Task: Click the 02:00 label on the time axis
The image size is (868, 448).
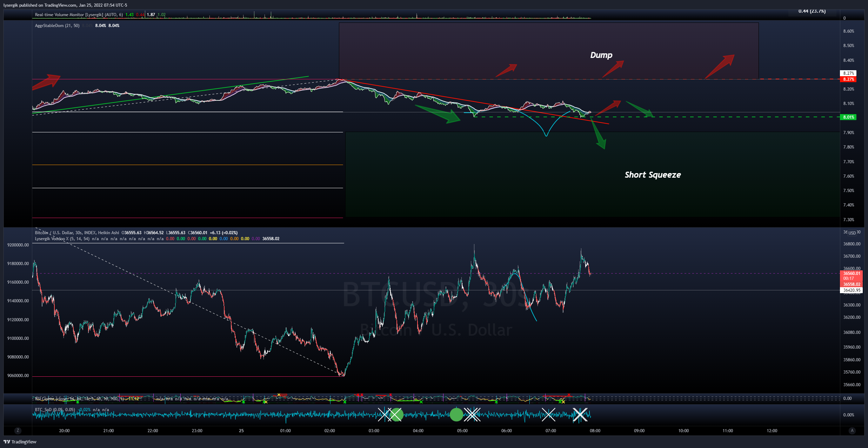Action: click(x=329, y=431)
